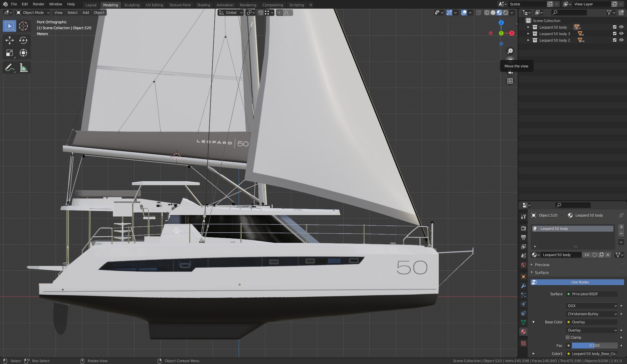
Task: Open the Modifier properties wrench tab
Action: [x=523, y=286]
